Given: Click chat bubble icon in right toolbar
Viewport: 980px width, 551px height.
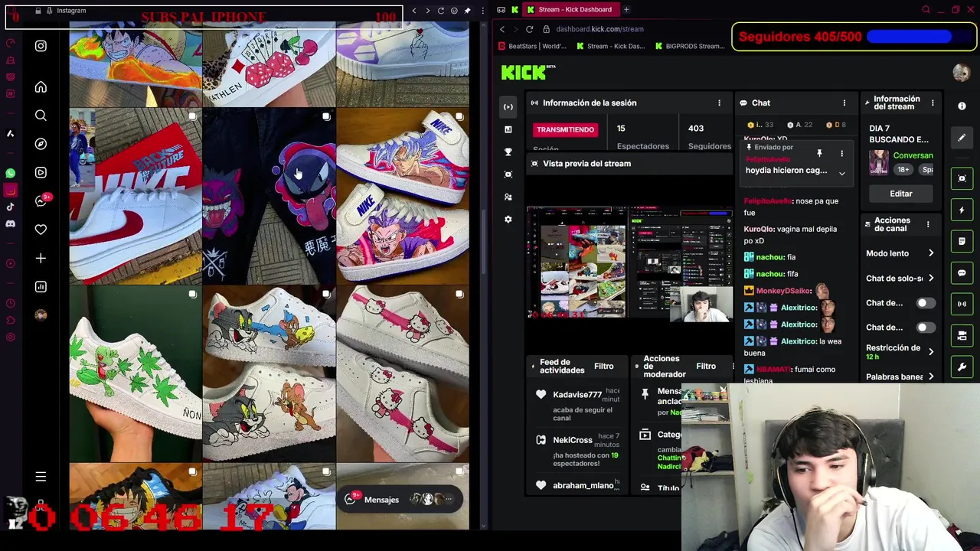Looking at the screenshot, I should pyautogui.click(x=962, y=272).
